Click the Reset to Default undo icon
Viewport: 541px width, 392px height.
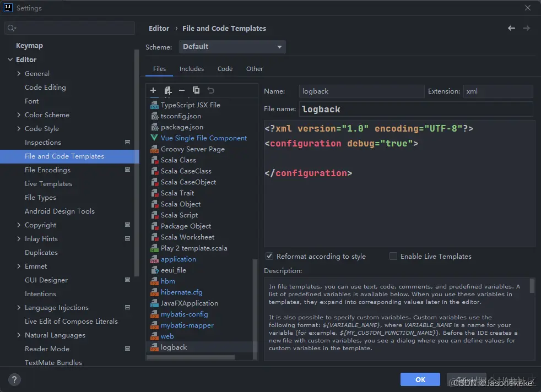point(210,90)
